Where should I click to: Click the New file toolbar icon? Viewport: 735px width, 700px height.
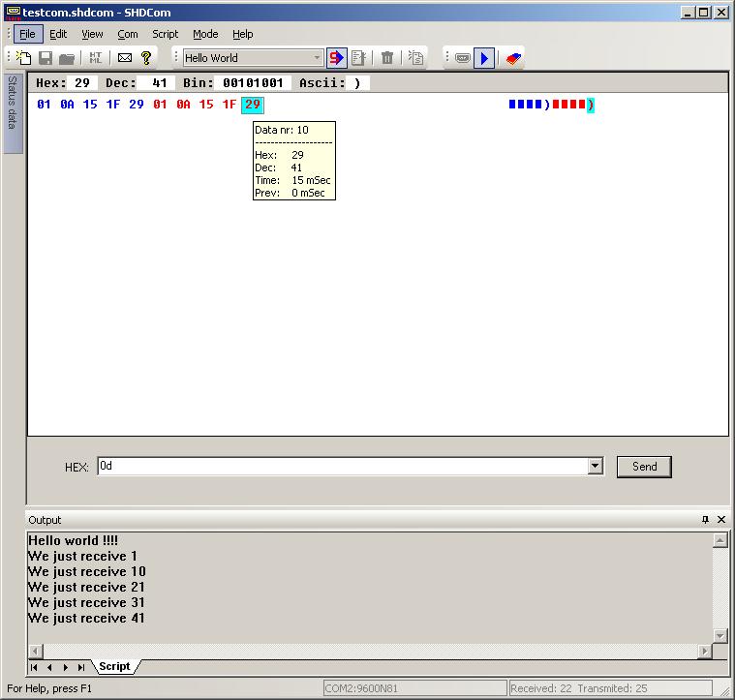[23, 58]
